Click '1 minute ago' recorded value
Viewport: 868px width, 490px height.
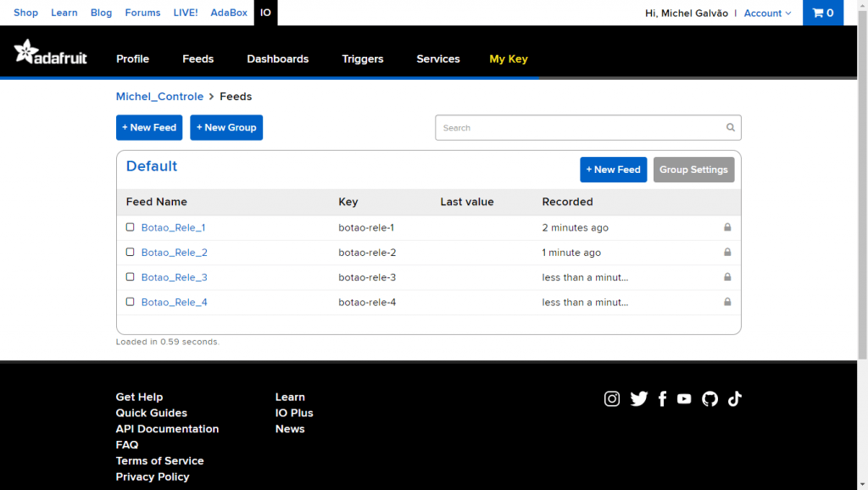tap(571, 253)
